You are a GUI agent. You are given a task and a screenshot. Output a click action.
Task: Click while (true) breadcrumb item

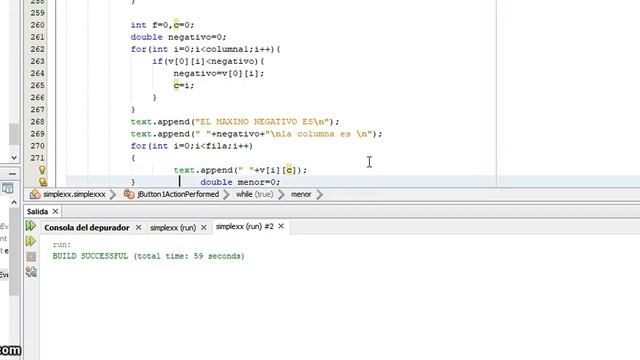click(254, 194)
